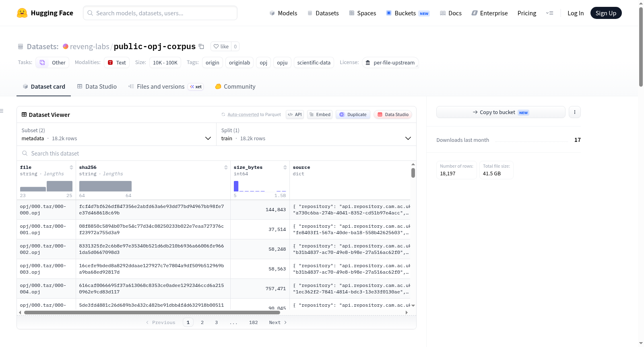Open the Spaces section

[363, 13]
